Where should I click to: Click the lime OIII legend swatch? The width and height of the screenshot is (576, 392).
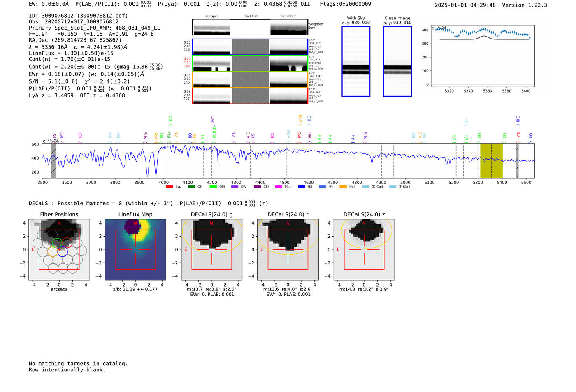tap(213, 187)
